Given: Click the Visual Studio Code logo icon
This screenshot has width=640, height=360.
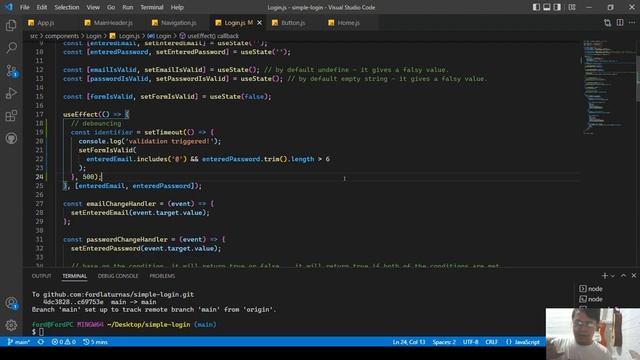Looking at the screenshot, I should [x=9, y=7].
